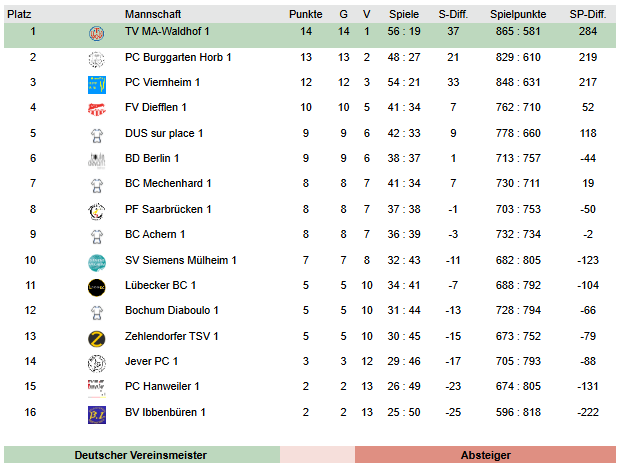The height and width of the screenshot is (474, 627).
Task: Click the PC Burggarten Horb 1 logo
Action: (96, 58)
